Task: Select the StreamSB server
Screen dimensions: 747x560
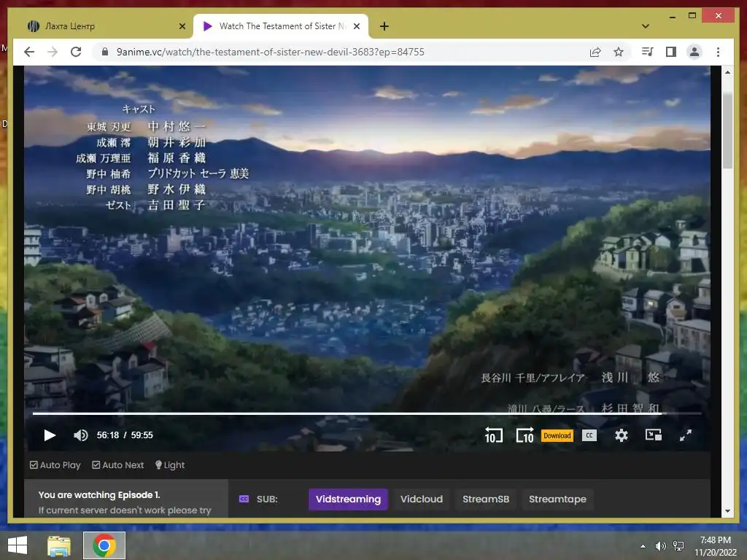Action: point(486,499)
